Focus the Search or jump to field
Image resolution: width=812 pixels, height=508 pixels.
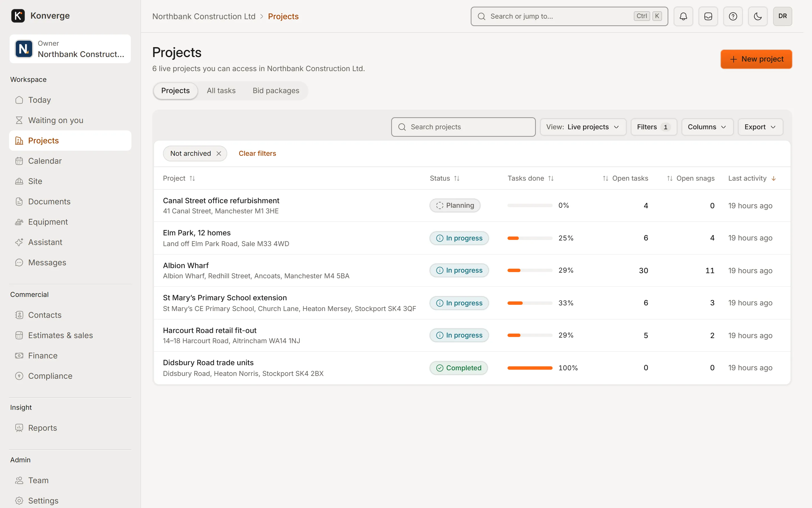[569, 16]
